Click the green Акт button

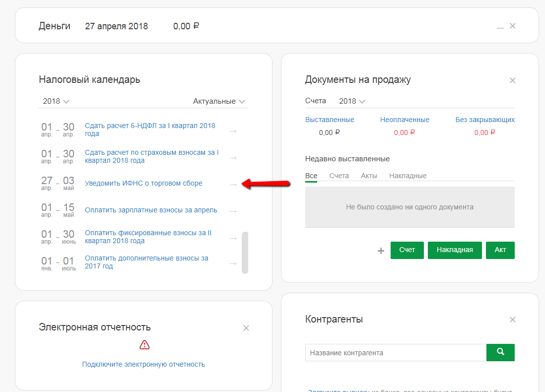click(500, 250)
